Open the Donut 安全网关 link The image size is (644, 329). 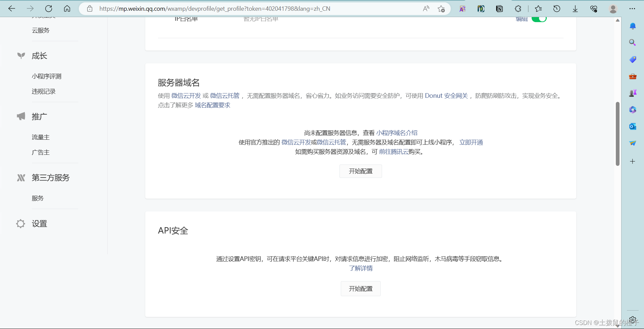[x=446, y=96]
